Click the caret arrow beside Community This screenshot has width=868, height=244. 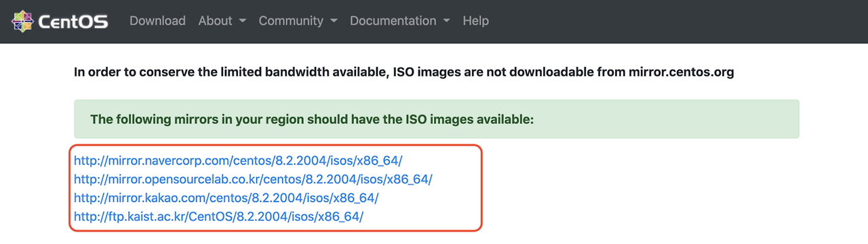pyautogui.click(x=334, y=22)
